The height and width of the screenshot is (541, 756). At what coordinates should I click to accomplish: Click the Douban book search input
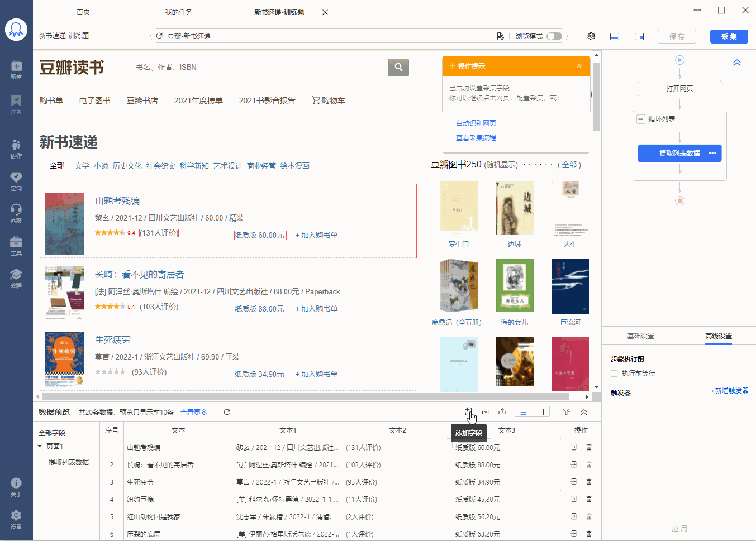tap(259, 67)
